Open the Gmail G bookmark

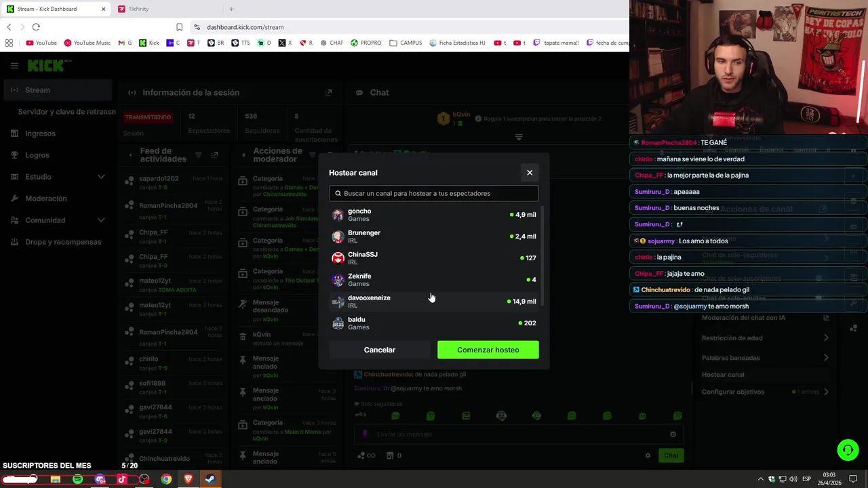click(125, 43)
